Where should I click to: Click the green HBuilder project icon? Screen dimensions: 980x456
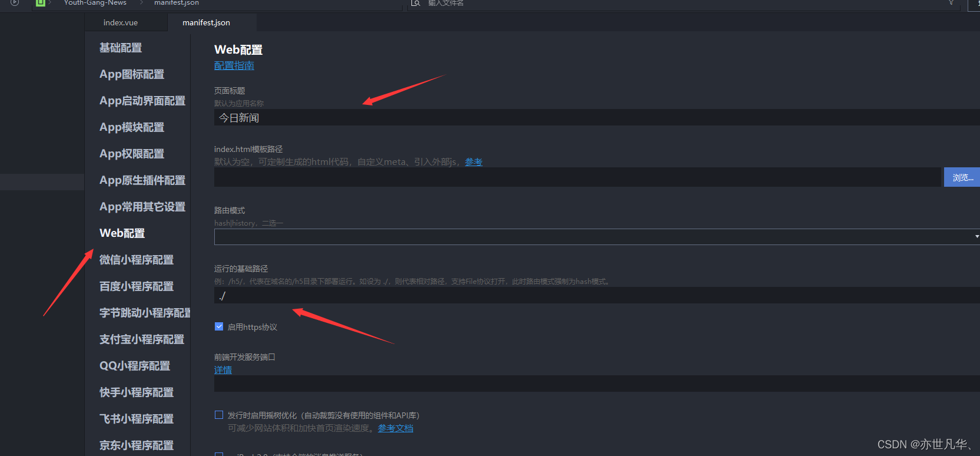click(40, 3)
